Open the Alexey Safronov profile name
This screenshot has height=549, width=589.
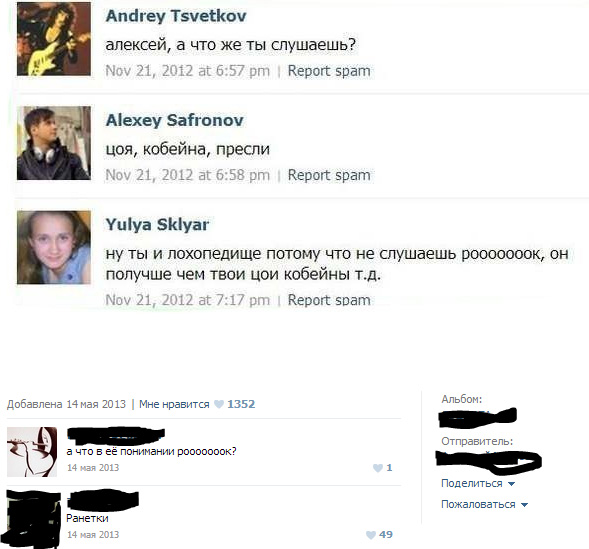pyautogui.click(x=174, y=121)
